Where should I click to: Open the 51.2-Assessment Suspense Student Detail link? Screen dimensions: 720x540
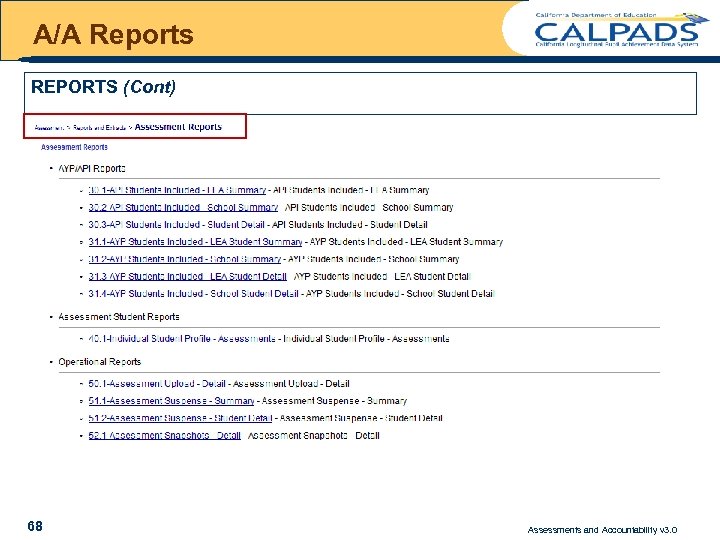[x=180, y=418]
